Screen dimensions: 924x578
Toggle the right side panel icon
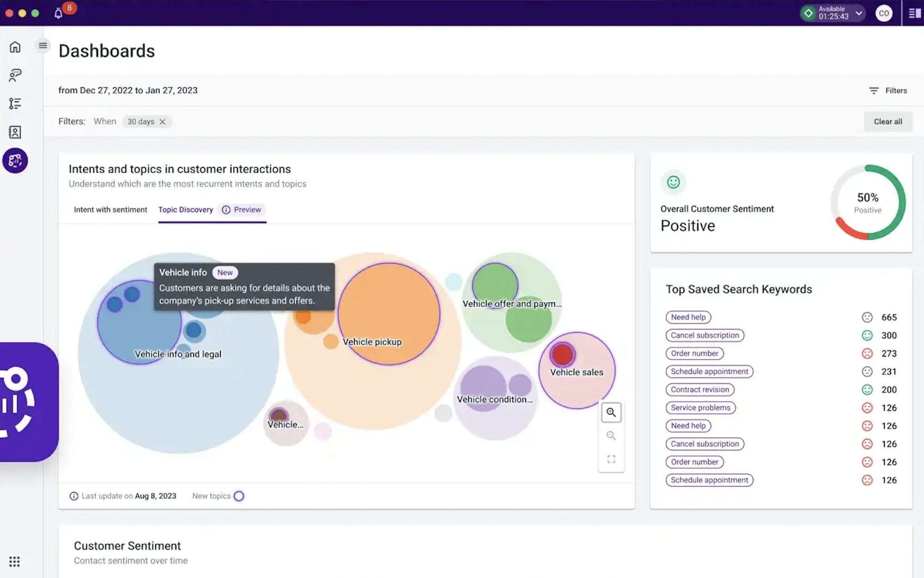click(914, 13)
